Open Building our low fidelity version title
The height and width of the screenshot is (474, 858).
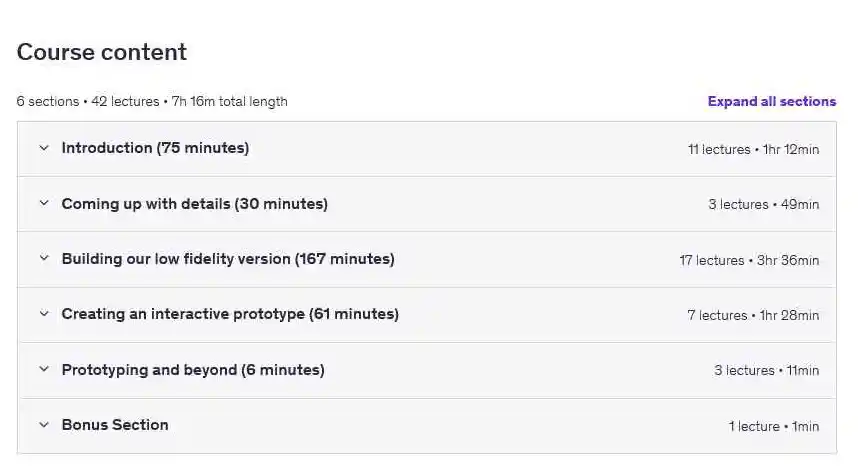click(228, 259)
